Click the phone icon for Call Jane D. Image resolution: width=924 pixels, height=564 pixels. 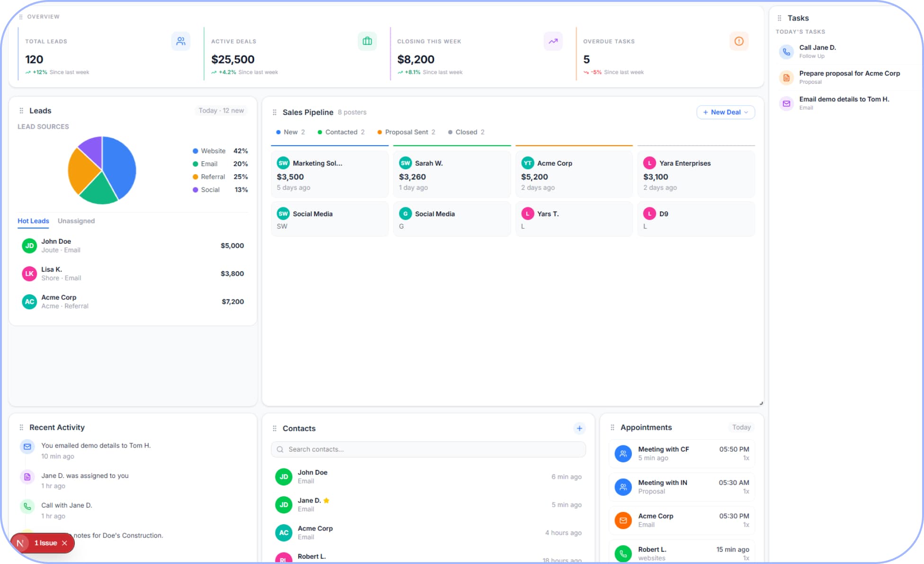[786, 52]
